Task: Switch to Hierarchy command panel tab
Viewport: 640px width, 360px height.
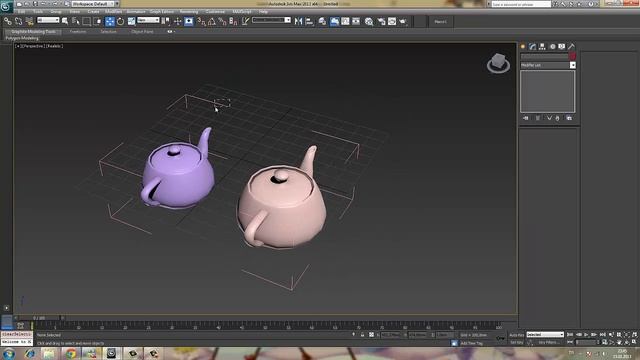Action: tap(542, 47)
